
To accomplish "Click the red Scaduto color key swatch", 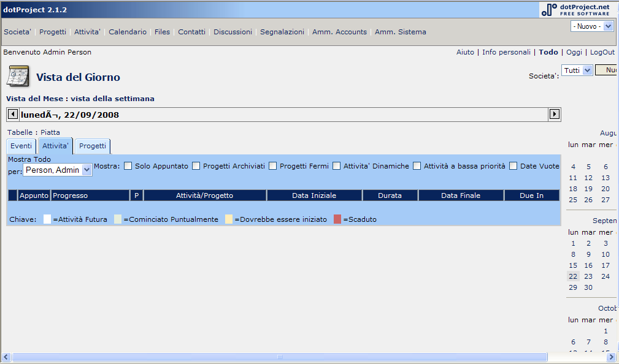I will (x=337, y=219).
